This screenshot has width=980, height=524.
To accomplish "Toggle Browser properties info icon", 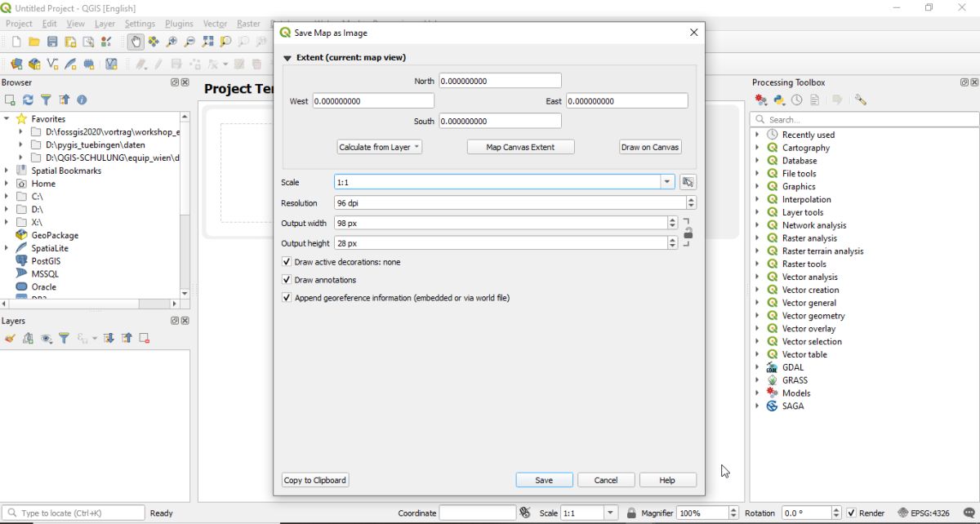I will point(82,100).
